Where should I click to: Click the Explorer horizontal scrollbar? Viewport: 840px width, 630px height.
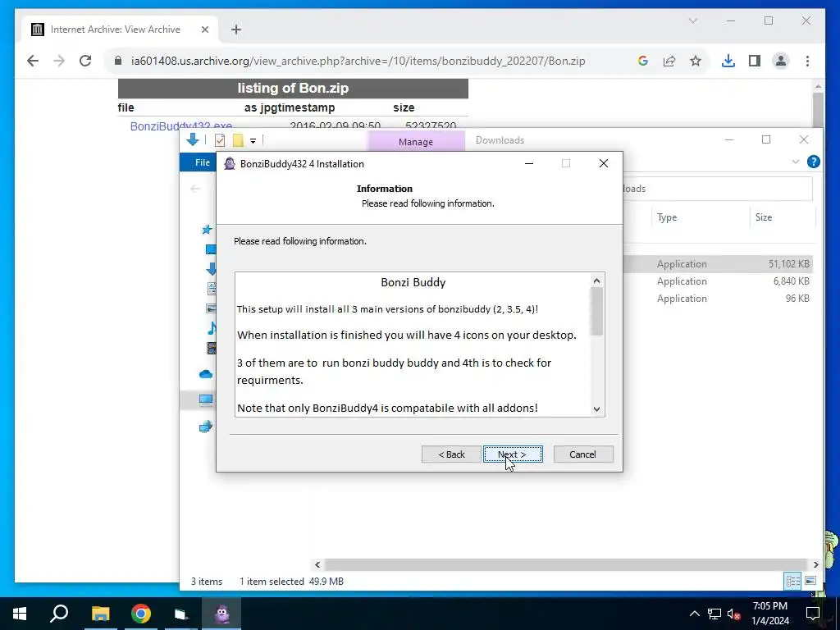pos(566,564)
